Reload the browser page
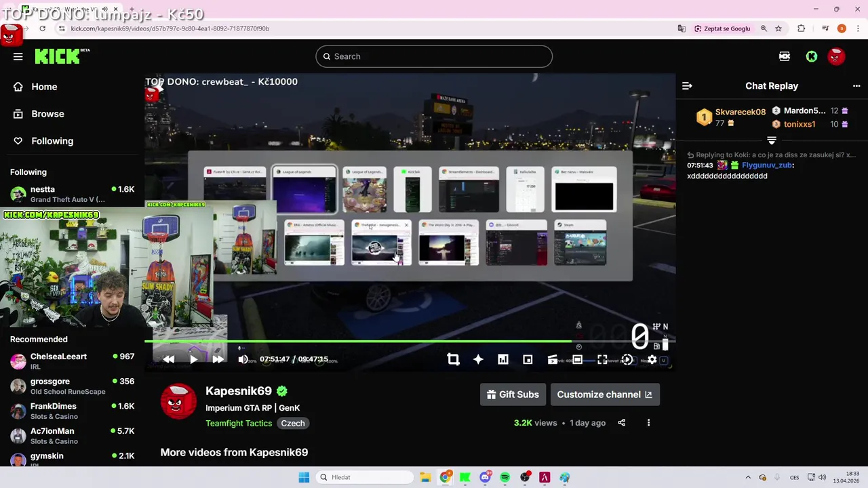 [x=43, y=28]
